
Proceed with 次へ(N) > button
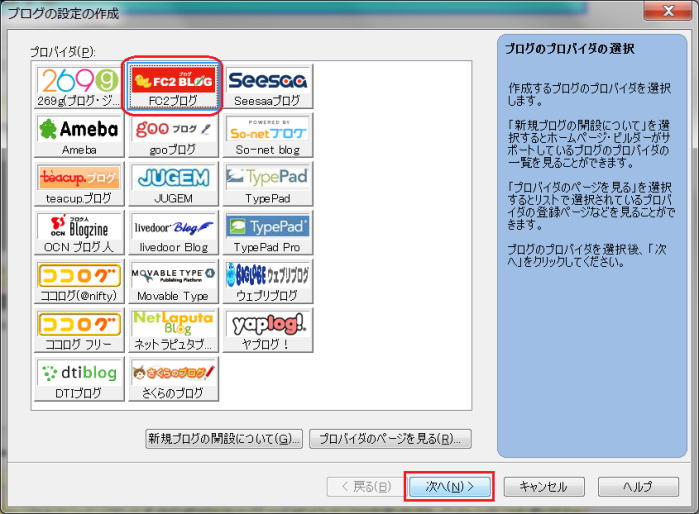(449, 486)
